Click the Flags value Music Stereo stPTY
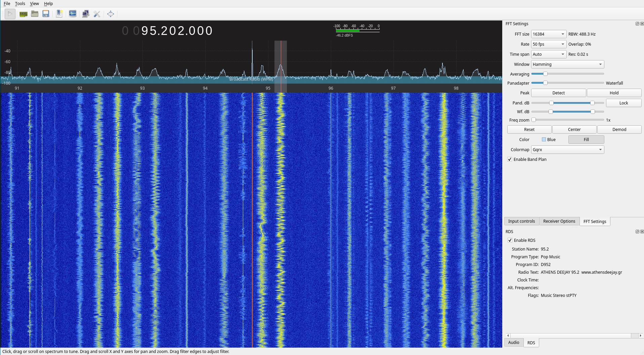 tap(559, 296)
